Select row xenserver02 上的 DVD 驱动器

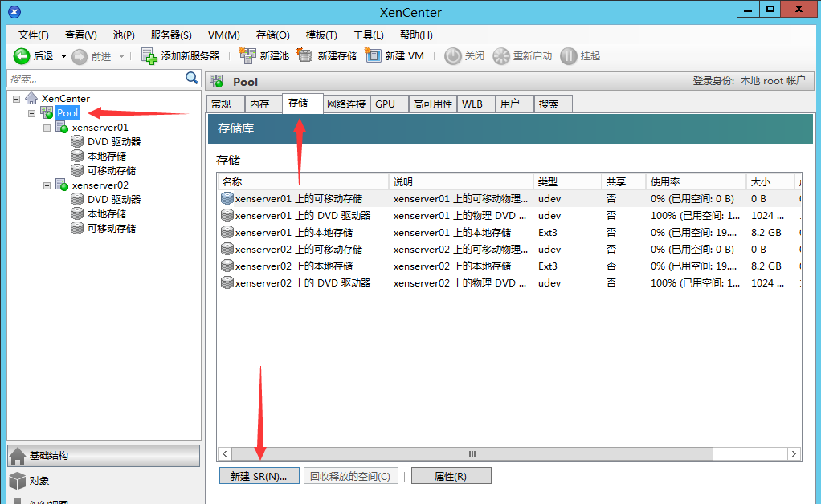(x=509, y=282)
